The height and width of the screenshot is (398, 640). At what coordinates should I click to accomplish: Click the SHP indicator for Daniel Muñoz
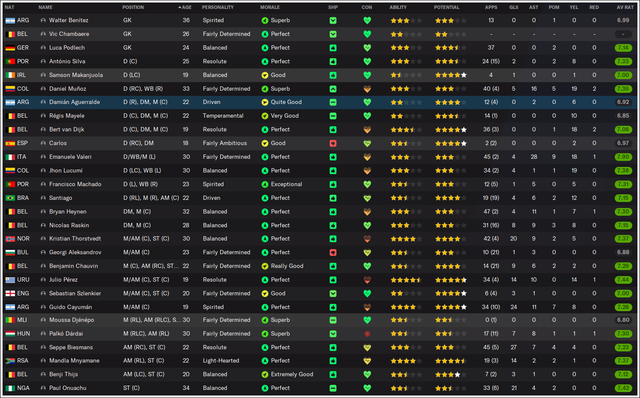point(333,89)
